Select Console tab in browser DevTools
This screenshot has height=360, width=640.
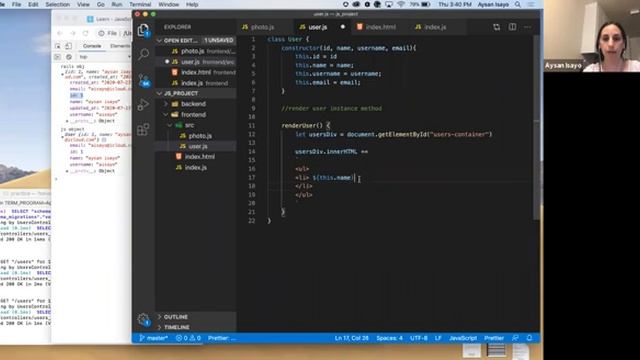point(92,46)
